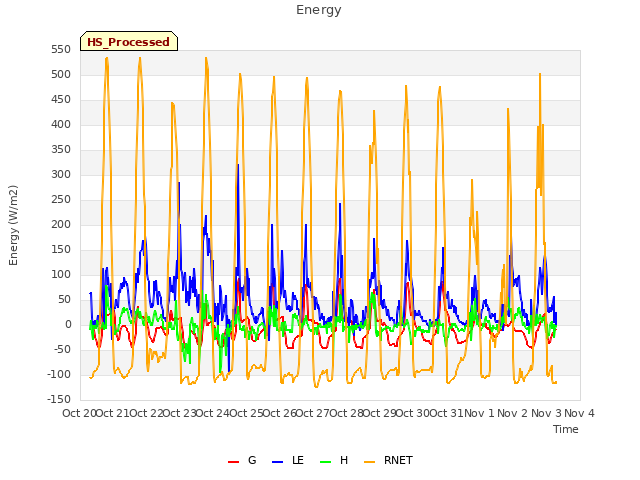Click the Energy chart title
640x480 pixels.
pos(319,10)
